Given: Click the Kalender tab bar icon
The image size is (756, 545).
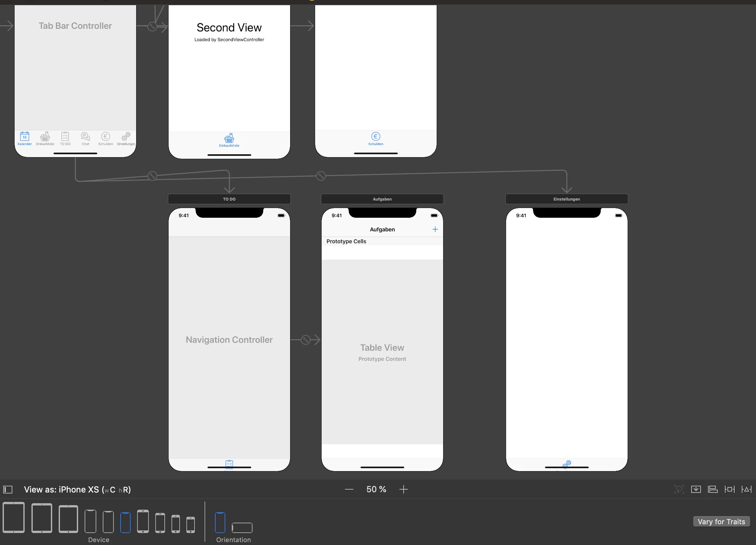Looking at the screenshot, I should pyautogui.click(x=23, y=138).
